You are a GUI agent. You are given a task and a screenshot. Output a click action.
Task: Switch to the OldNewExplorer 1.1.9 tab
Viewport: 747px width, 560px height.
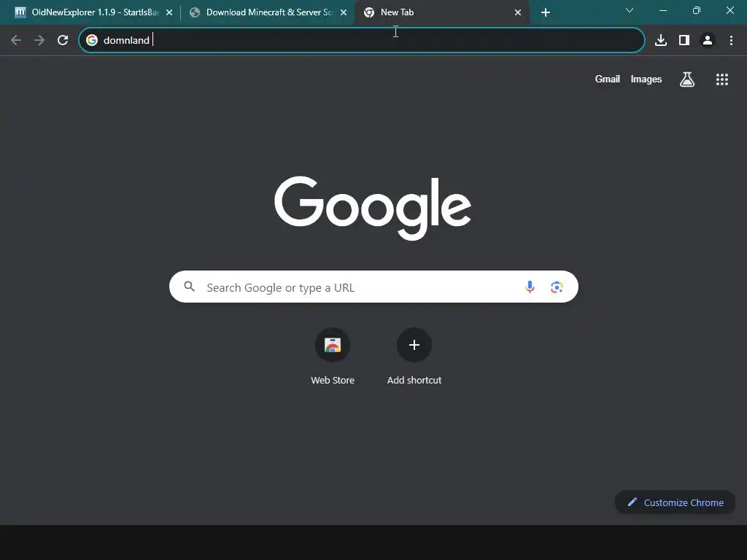pyautogui.click(x=94, y=12)
